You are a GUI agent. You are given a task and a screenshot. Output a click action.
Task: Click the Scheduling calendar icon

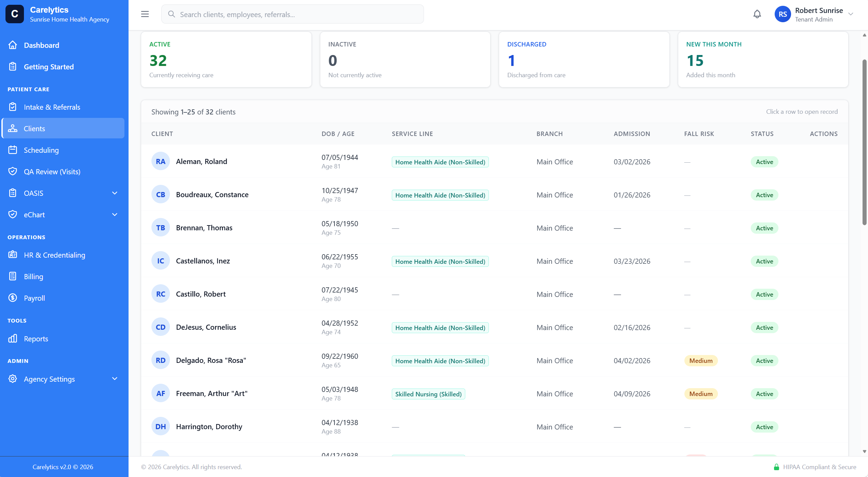pyautogui.click(x=13, y=150)
